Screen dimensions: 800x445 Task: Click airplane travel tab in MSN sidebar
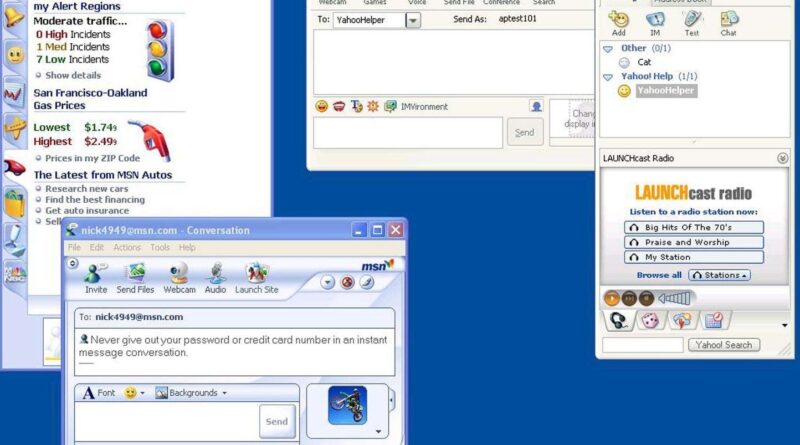click(14, 129)
